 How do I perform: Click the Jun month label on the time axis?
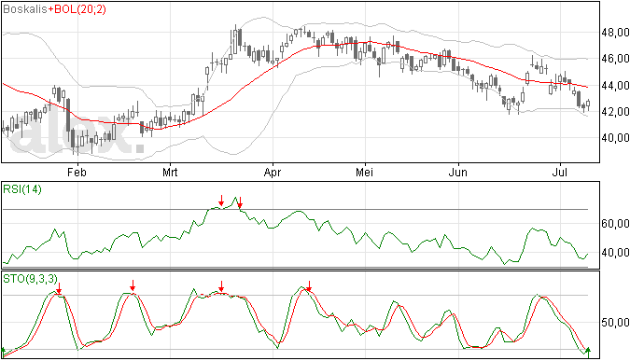coord(457,172)
